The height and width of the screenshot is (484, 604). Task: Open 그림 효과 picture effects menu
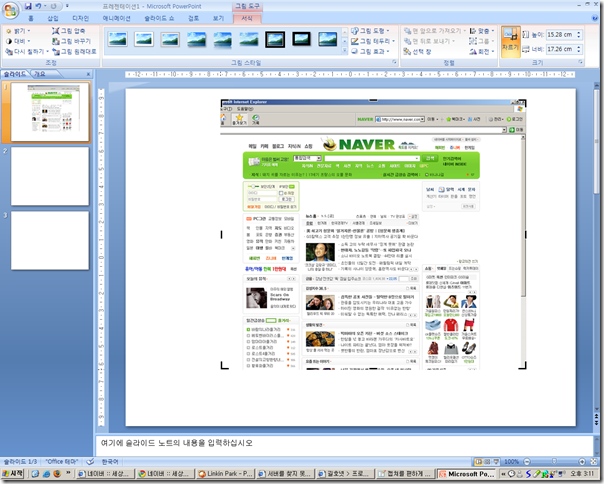pyautogui.click(x=370, y=51)
